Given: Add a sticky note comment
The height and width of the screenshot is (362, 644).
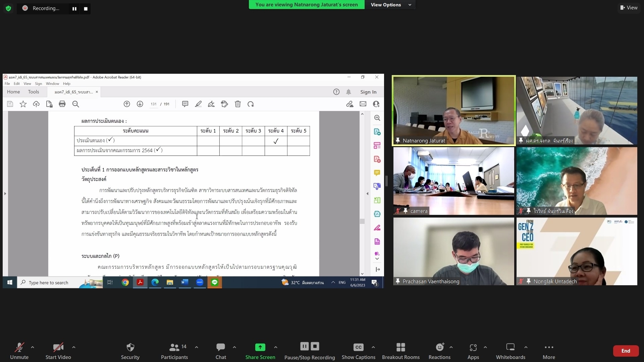Looking at the screenshot, I should point(185,104).
